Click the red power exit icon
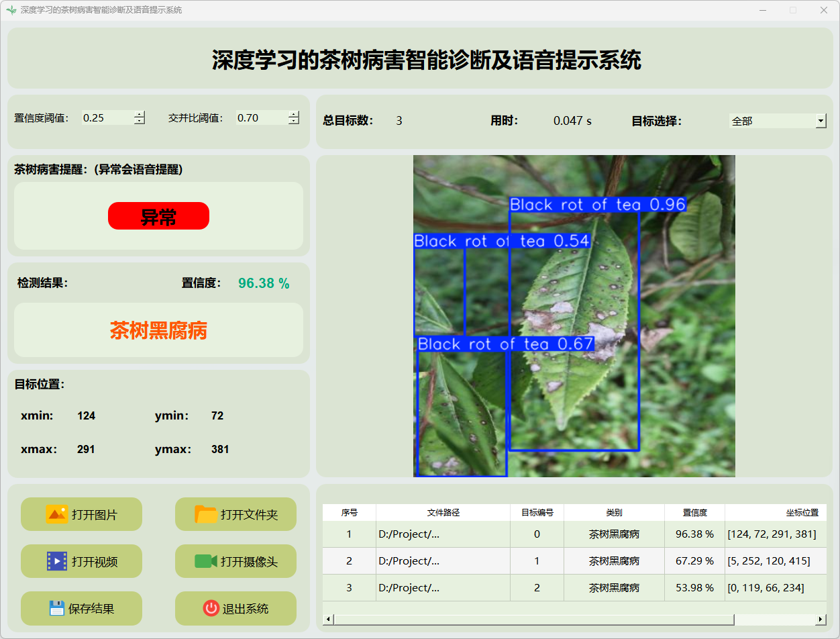The image size is (840, 639). coord(211,608)
